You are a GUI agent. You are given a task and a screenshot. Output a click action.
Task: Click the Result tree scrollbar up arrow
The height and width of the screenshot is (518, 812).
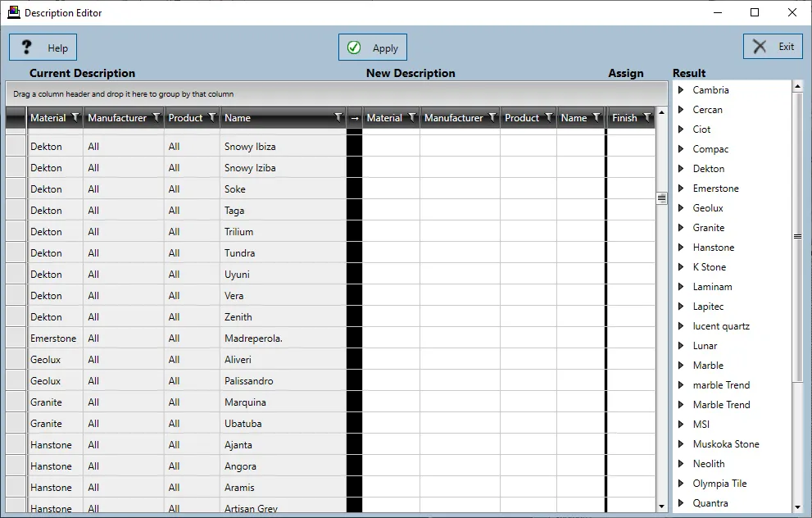[797, 86]
